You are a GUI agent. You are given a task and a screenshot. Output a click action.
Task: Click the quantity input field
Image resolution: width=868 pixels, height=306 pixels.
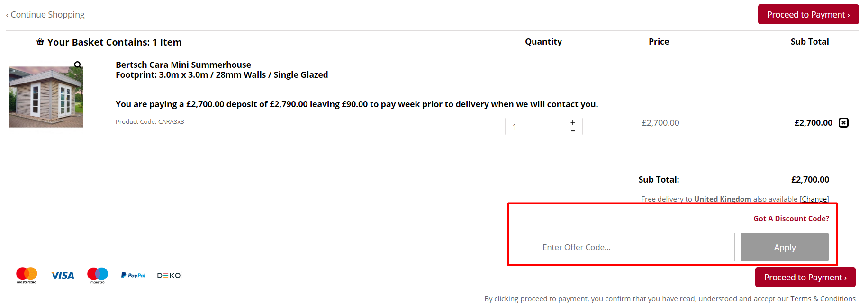click(534, 127)
